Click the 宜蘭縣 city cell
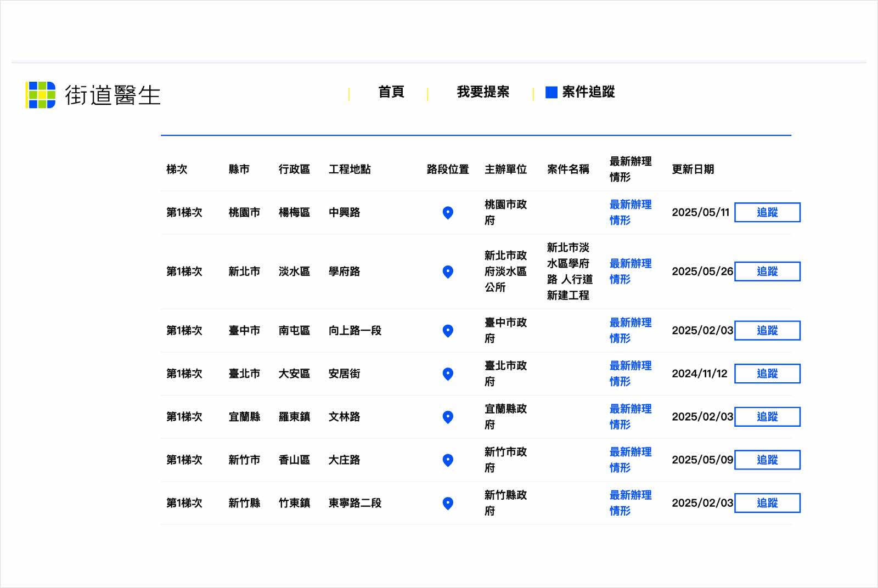878x588 pixels. point(244,417)
